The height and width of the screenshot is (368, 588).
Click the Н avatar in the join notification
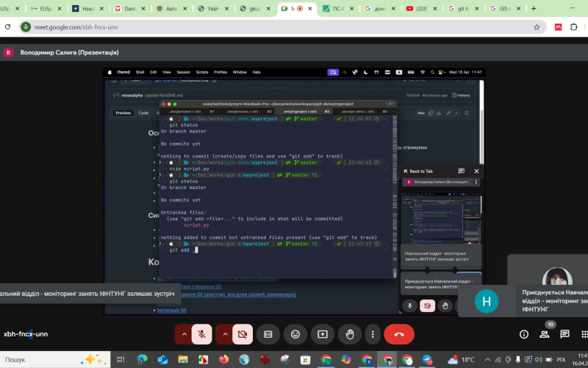point(487,301)
